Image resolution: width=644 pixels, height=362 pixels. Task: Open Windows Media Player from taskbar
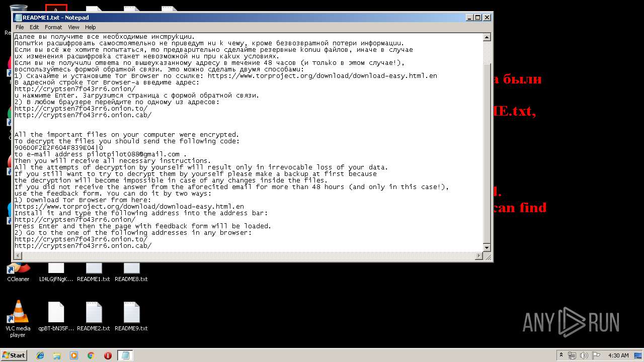[74, 355]
